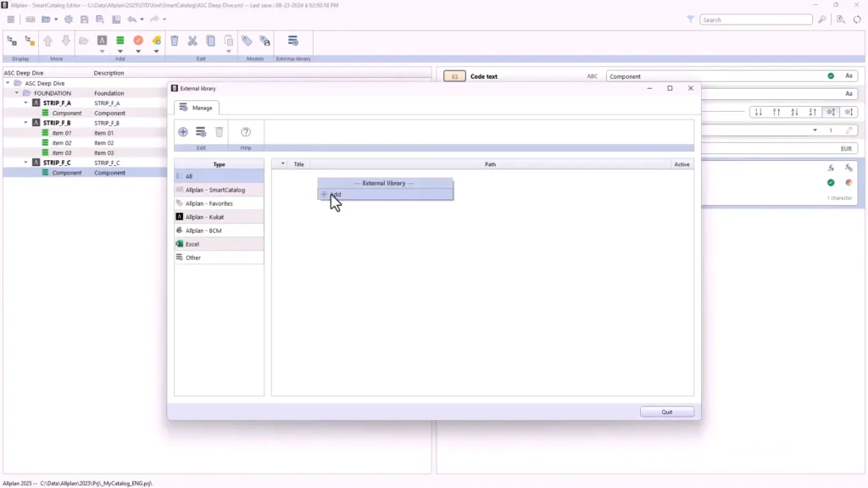Click Add under the External library group

click(334, 195)
